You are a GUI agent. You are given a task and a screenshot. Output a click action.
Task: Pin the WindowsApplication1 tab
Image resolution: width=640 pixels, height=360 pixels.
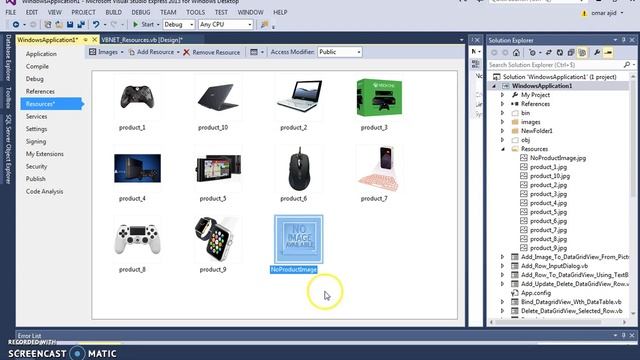(x=86, y=40)
